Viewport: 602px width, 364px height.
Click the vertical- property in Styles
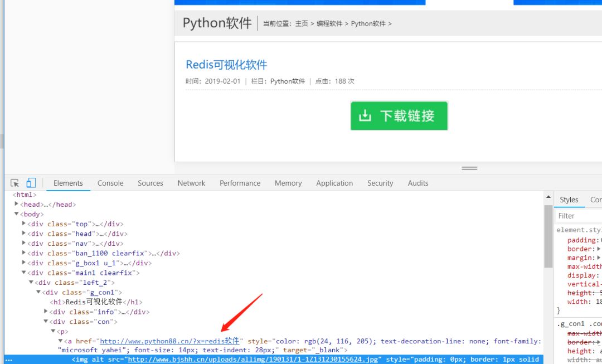584,284
